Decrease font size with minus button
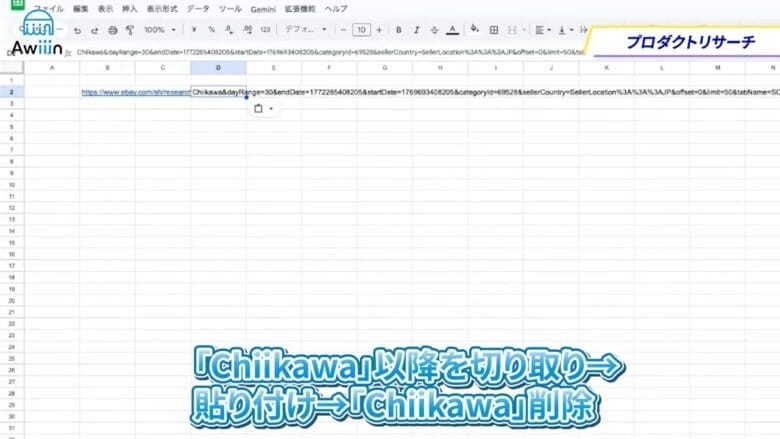The width and height of the screenshot is (780, 439). pos(343,30)
